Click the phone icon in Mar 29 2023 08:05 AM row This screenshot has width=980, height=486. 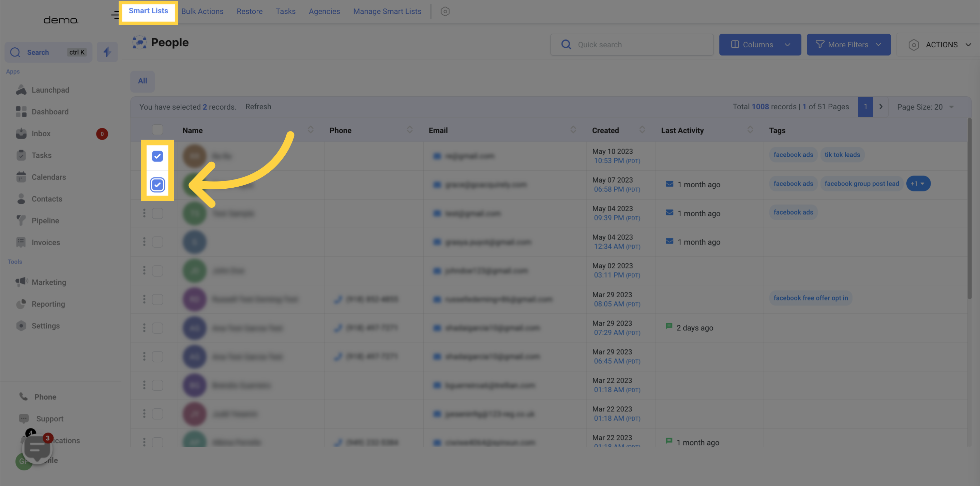tap(337, 299)
